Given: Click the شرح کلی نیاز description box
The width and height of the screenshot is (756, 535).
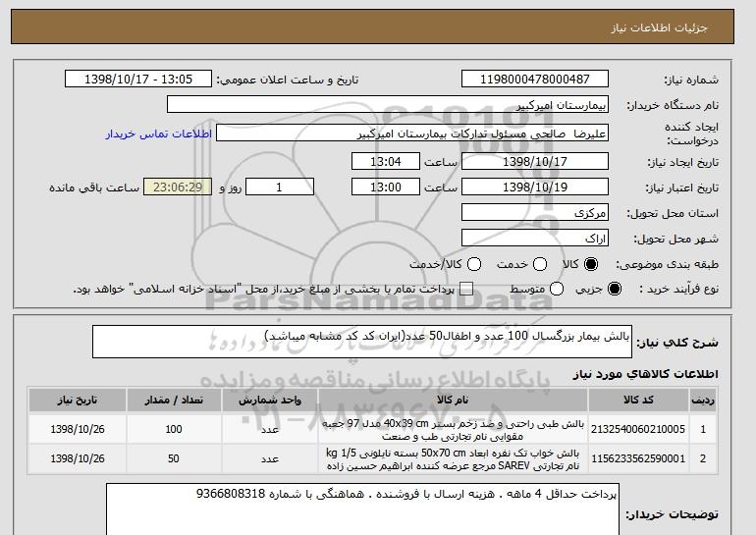Looking at the screenshot, I should (x=362, y=342).
